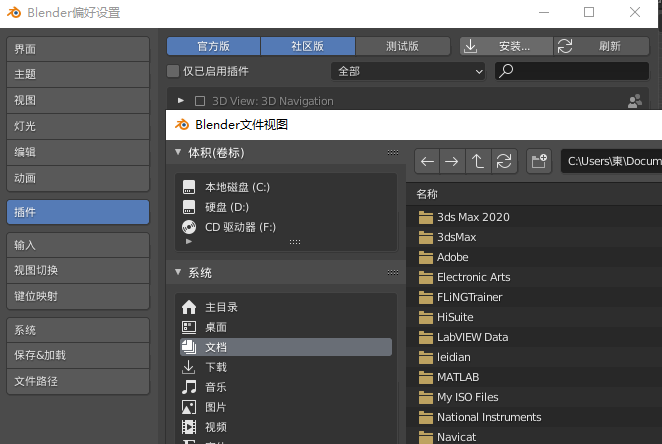Screen dimensions: 662x444
Task: Select the local disk (C:) drive icon
Action: tap(189, 187)
